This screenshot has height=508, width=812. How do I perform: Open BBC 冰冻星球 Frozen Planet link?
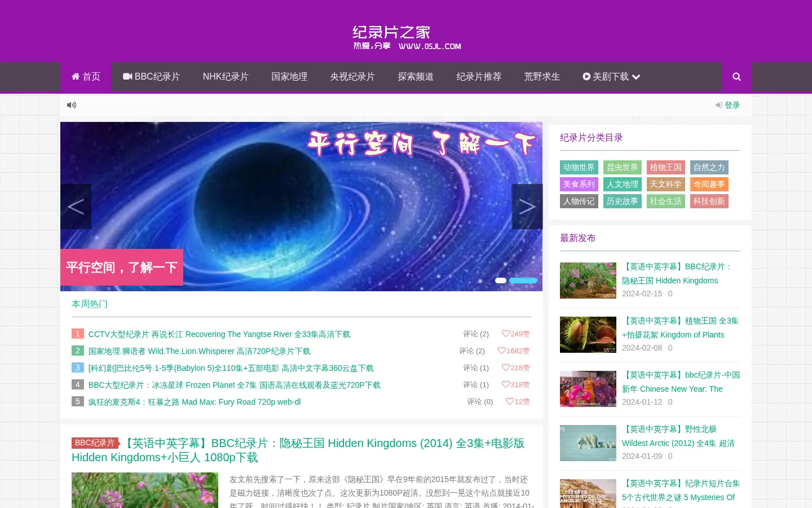(234, 385)
